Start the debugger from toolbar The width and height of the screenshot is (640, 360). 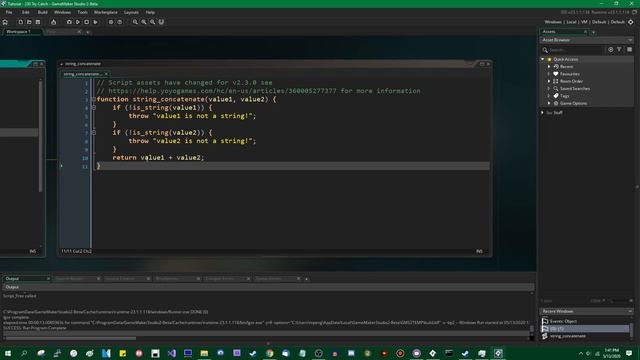[69, 22]
